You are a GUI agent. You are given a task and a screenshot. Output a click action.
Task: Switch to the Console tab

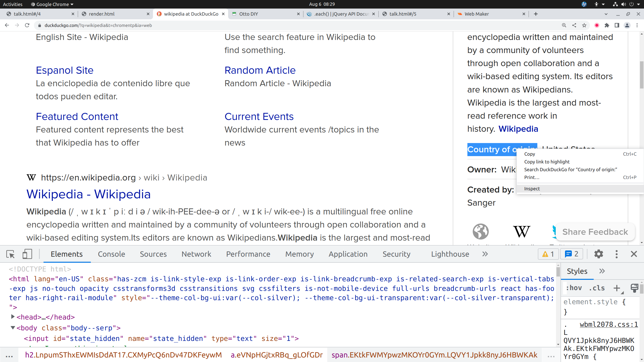coord(111,254)
